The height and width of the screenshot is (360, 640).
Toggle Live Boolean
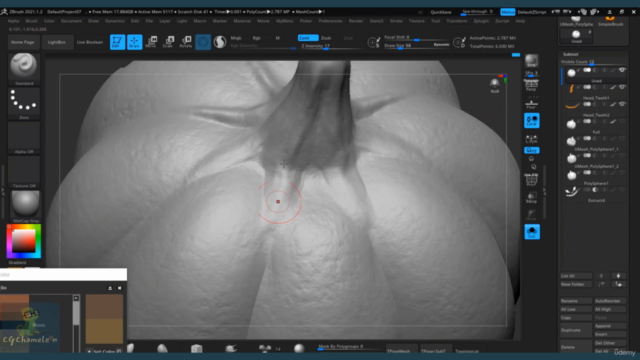[x=90, y=42]
